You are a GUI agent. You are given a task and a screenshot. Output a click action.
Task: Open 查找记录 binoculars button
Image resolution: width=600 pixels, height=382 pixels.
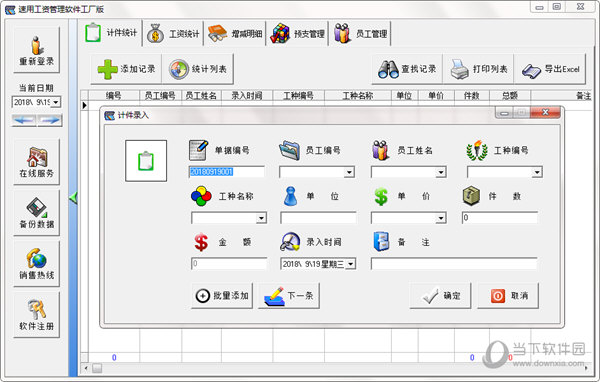[x=407, y=69]
